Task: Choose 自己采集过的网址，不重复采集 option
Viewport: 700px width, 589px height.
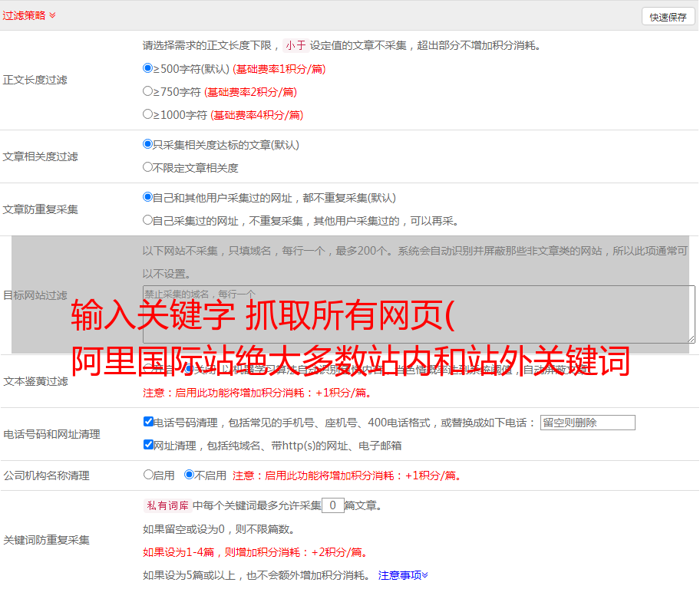Action: [x=148, y=220]
